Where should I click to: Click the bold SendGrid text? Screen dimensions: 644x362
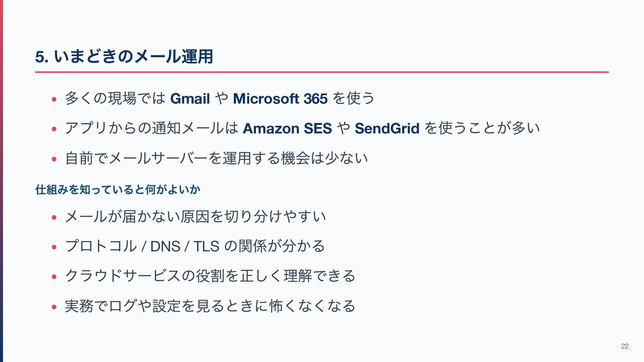tap(387, 128)
